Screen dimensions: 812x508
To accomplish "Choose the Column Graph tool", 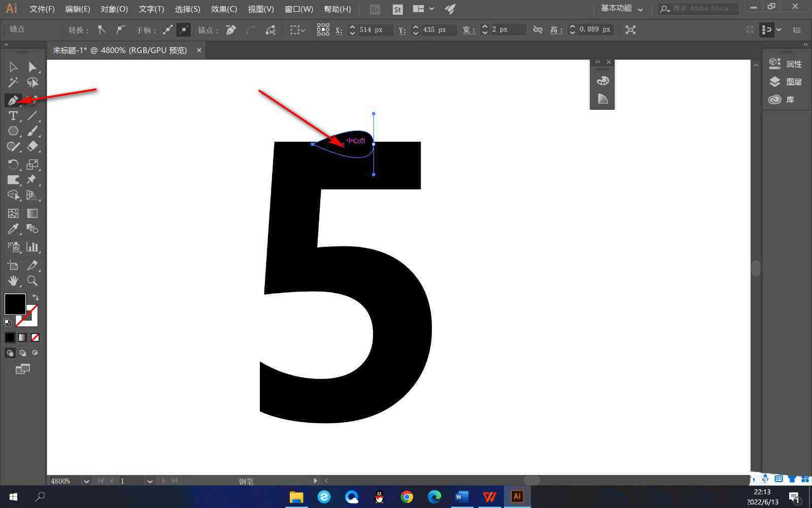I will click(32, 247).
